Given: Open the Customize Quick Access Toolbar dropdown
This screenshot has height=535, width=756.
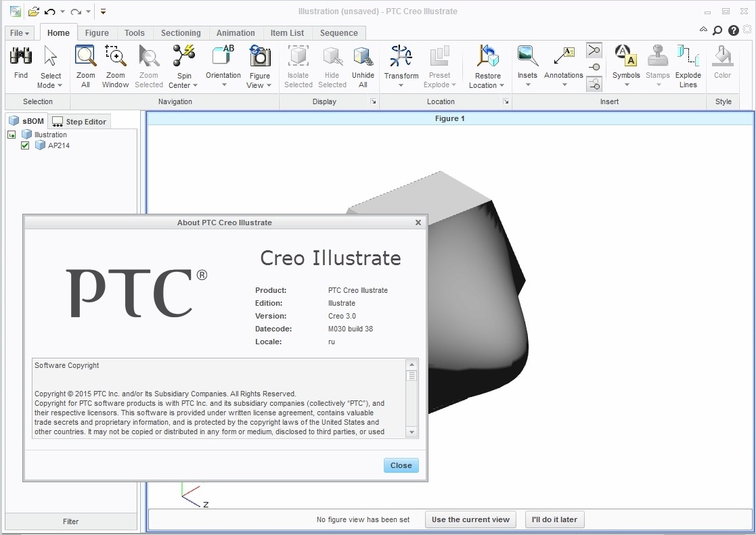Looking at the screenshot, I should pos(103,11).
